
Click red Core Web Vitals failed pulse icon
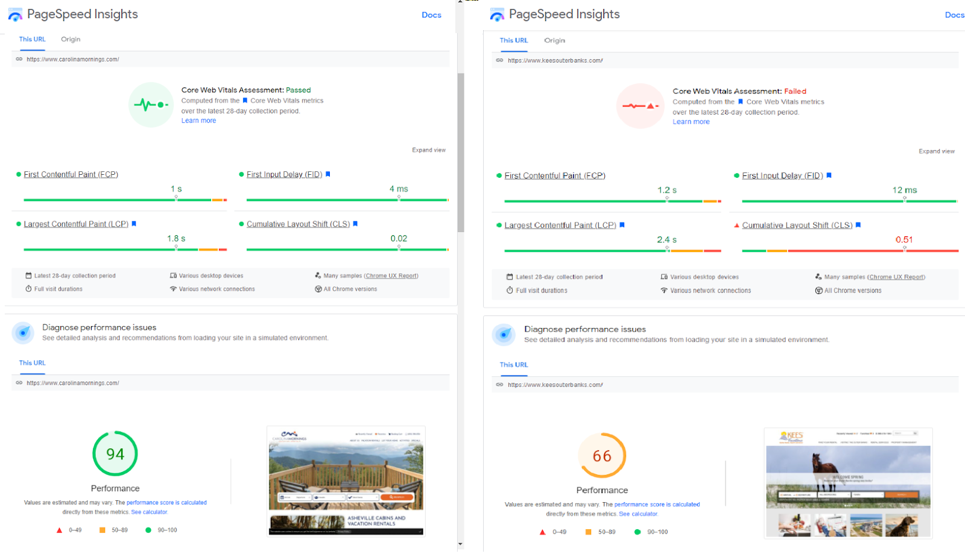(x=641, y=106)
